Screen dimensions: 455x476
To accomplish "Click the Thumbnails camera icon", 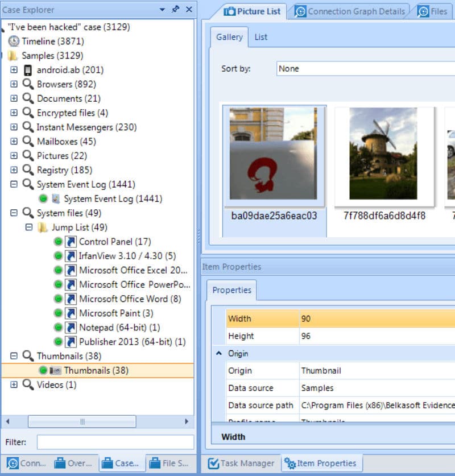I will 55,370.
